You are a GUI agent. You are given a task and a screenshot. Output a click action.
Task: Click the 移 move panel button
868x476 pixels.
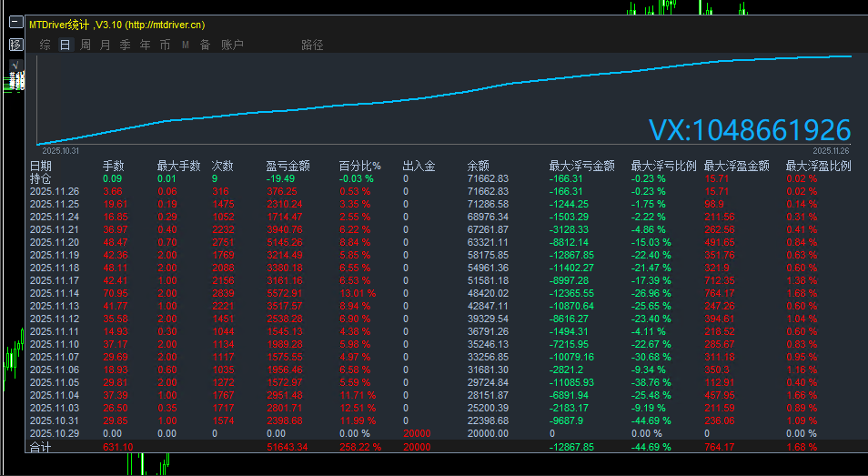pyautogui.click(x=16, y=44)
